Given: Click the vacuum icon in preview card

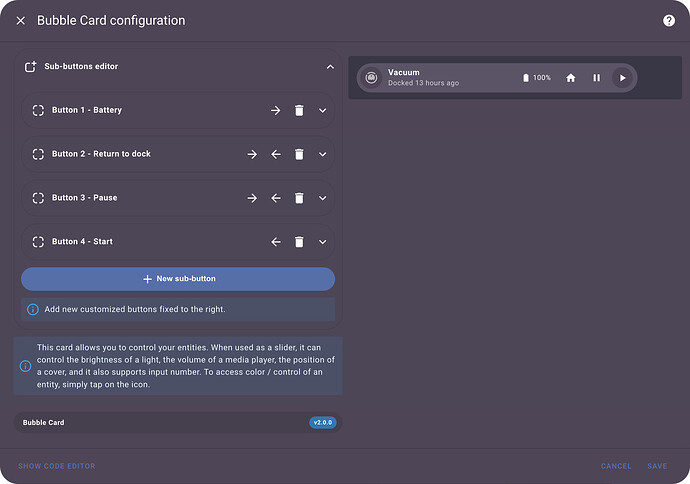Looking at the screenshot, I should coord(371,77).
